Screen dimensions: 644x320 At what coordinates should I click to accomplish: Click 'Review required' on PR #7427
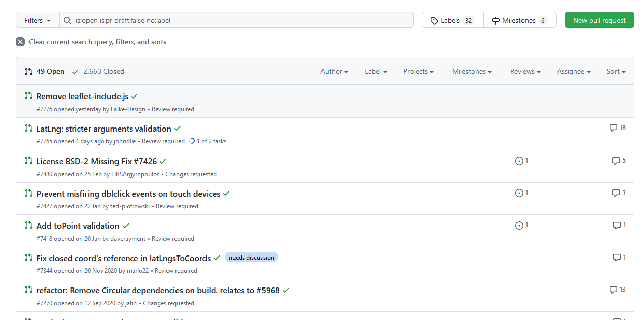pyautogui.click(x=177, y=206)
